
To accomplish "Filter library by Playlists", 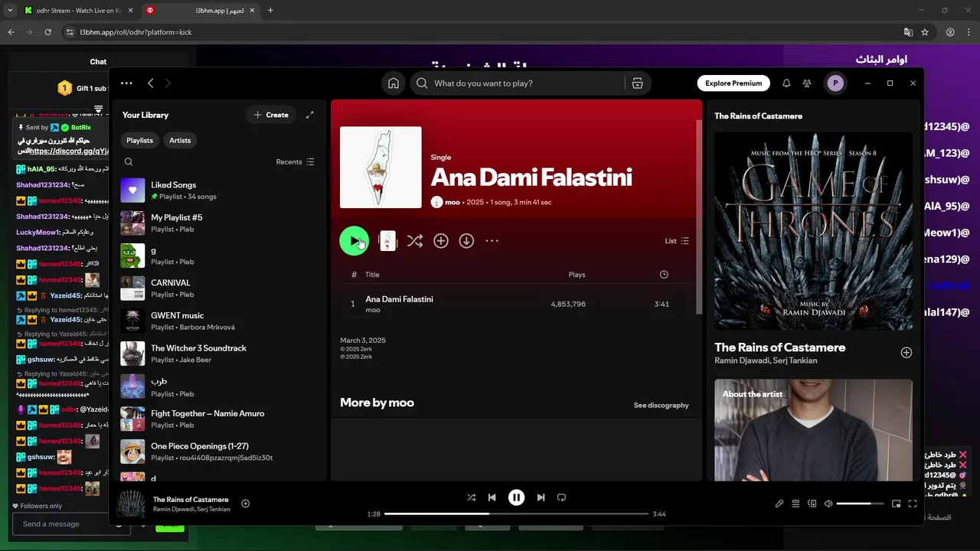I will pos(139,140).
